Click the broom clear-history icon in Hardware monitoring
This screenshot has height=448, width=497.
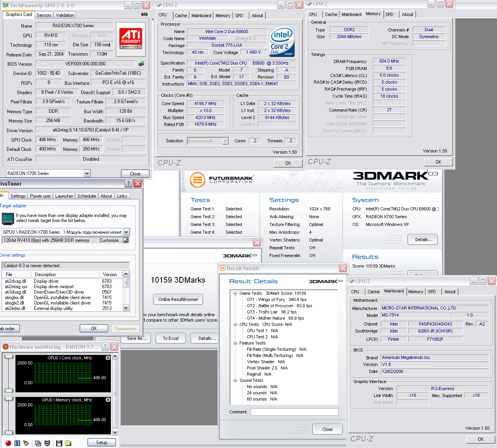coord(26,443)
